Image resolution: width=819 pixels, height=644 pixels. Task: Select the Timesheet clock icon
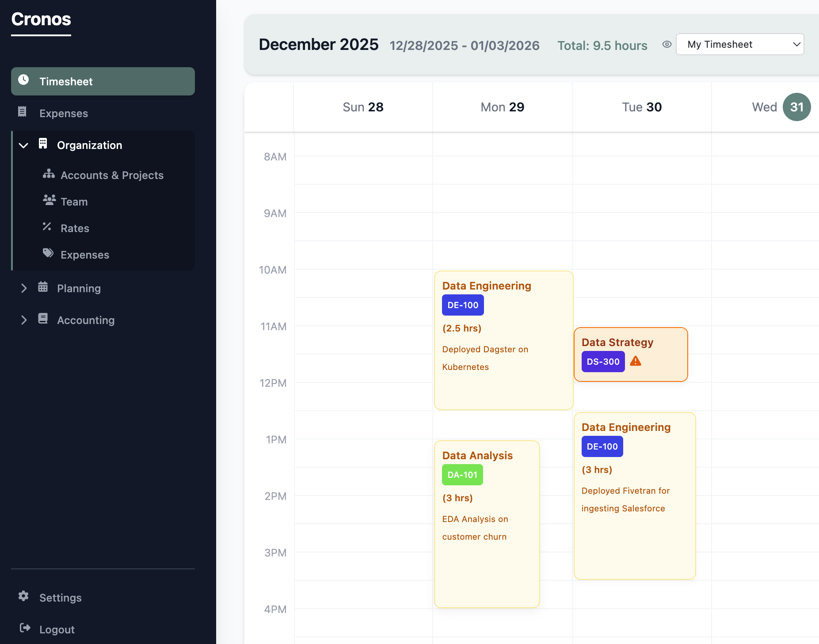(24, 80)
